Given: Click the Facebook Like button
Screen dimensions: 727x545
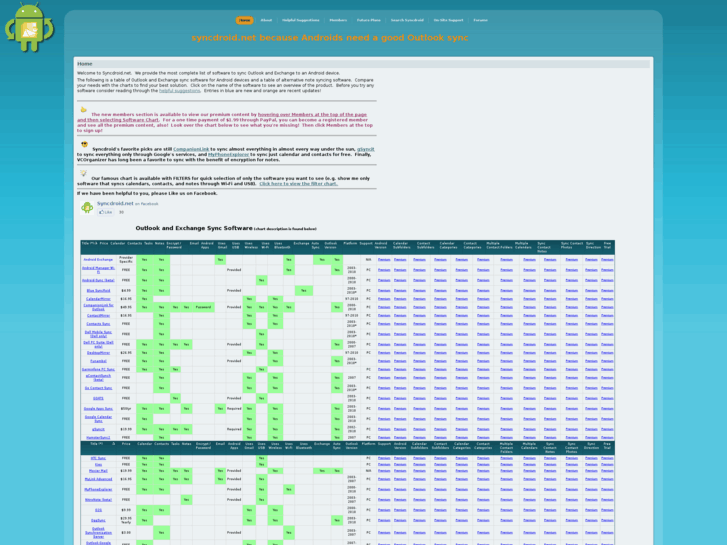Looking at the screenshot, I should (106, 212).
